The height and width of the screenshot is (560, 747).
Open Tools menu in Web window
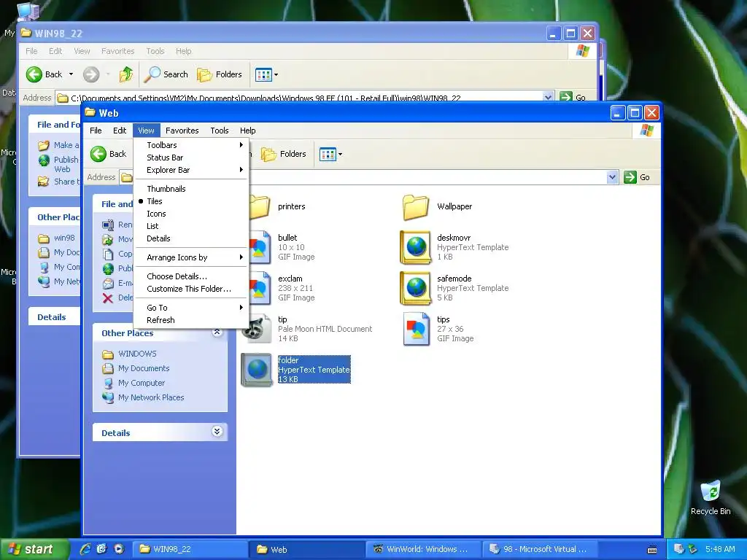pyautogui.click(x=220, y=131)
